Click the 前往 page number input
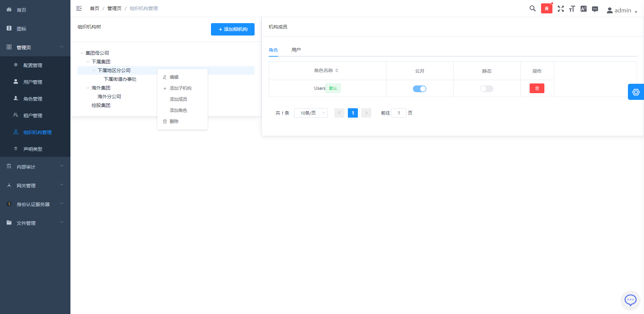This screenshot has width=644, height=314. (398, 113)
